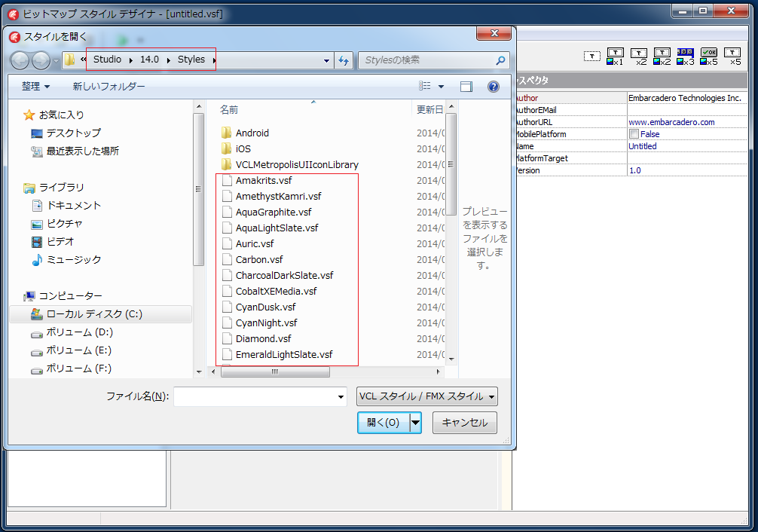Select ボリューム (E:) drive
The image size is (758, 532).
point(79,350)
